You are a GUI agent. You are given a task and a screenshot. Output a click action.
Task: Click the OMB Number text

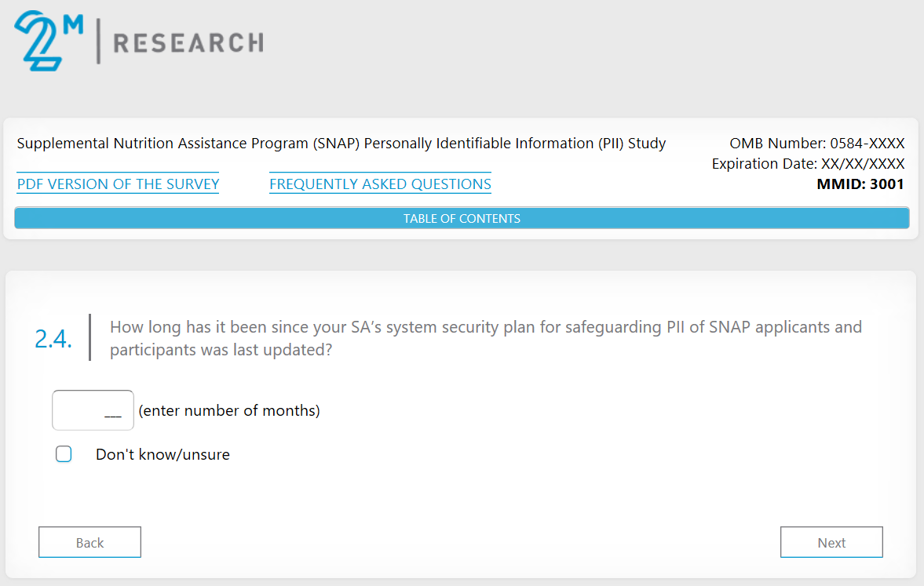(x=816, y=144)
